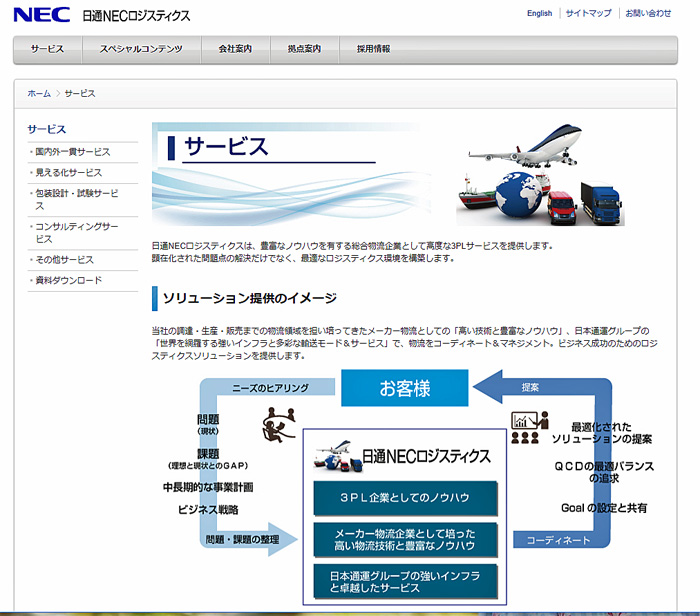Click the 最適化されたソリューションの提案 text
The width and height of the screenshot is (700, 616).
(601, 433)
